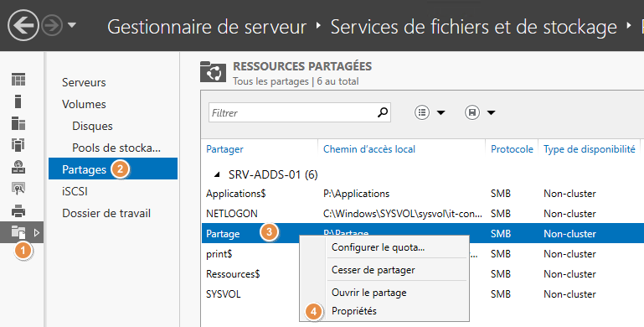Click the C:\Windows\SYSVOL NETLOGON path cell
Viewport: 644px width, 327px height.
point(403,214)
